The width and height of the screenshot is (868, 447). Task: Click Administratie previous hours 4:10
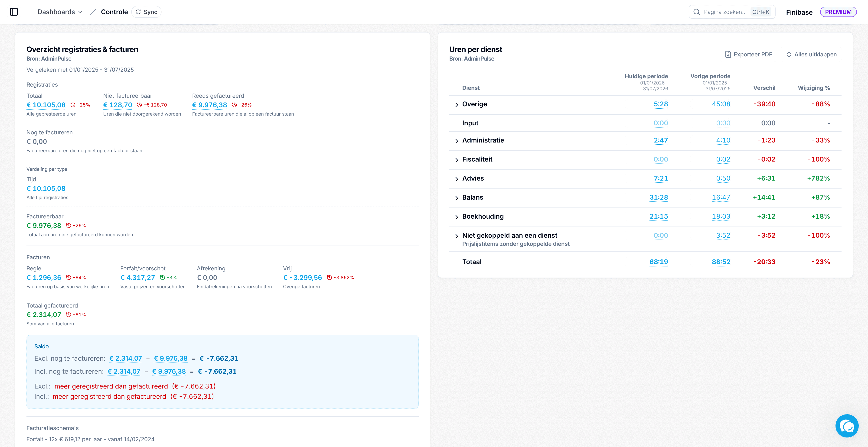tap(723, 140)
